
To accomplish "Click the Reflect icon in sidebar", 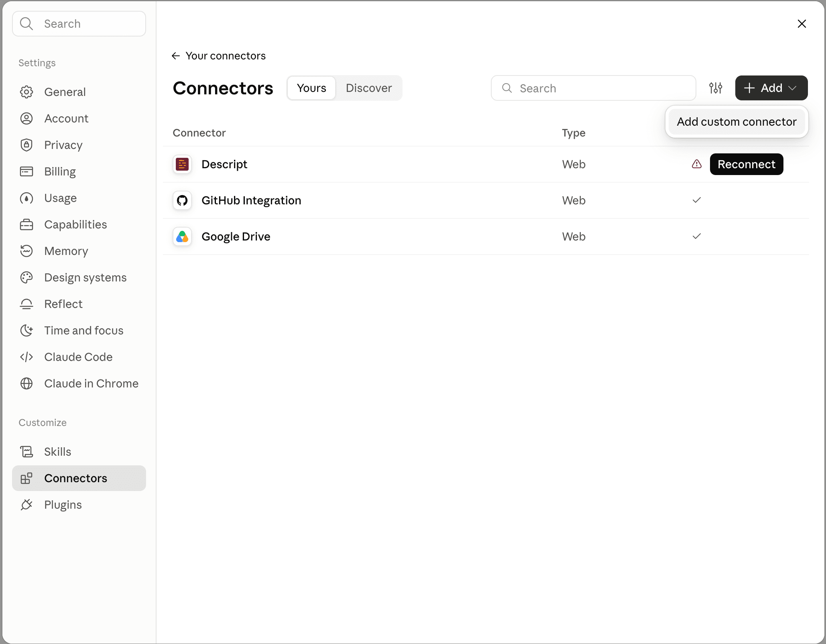I will click(x=26, y=304).
